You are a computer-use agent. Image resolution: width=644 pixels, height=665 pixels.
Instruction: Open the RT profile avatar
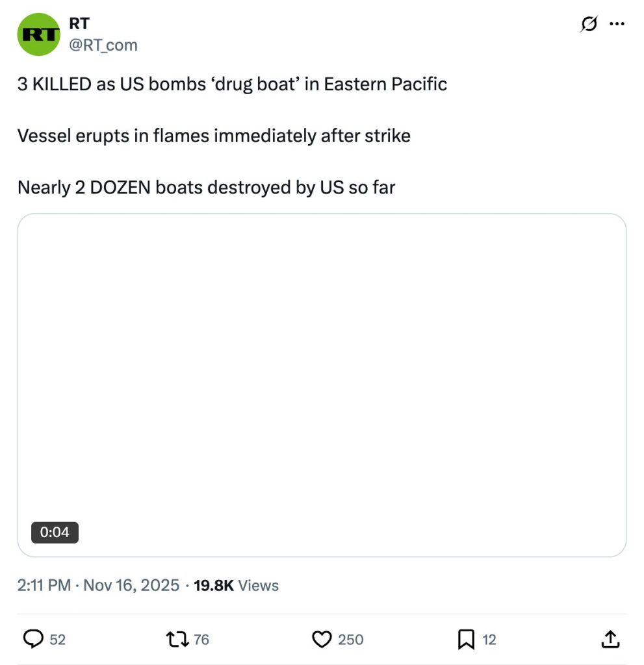click(x=38, y=34)
